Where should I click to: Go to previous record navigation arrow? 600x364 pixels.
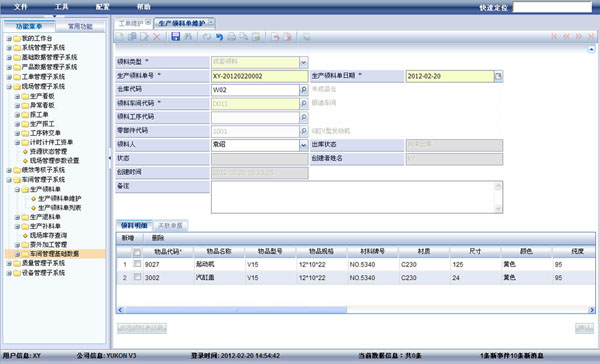(567, 36)
